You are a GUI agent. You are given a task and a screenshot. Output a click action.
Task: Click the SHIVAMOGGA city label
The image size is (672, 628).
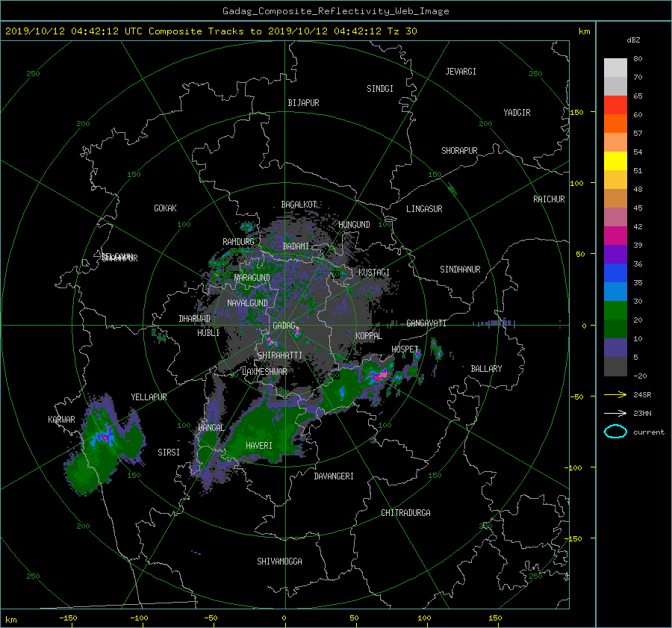[279, 562]
